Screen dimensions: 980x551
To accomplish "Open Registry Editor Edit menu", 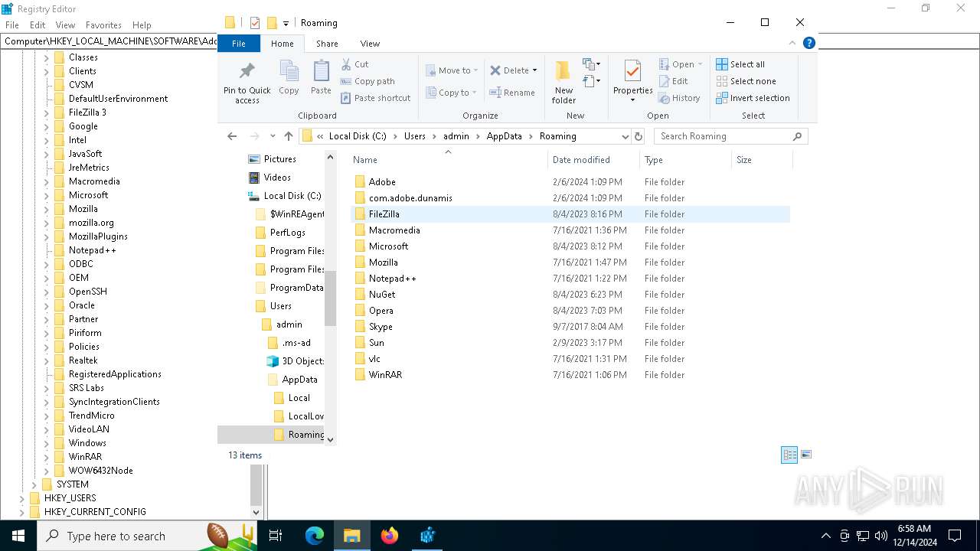I will pyautogui.click(x=38, y=25).
